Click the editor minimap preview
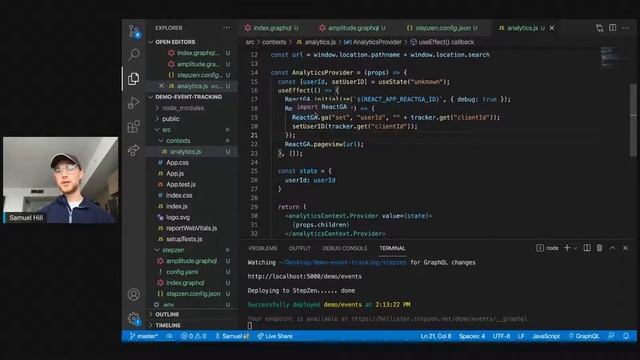Screen dimensions: 640x360 point(611,57)
